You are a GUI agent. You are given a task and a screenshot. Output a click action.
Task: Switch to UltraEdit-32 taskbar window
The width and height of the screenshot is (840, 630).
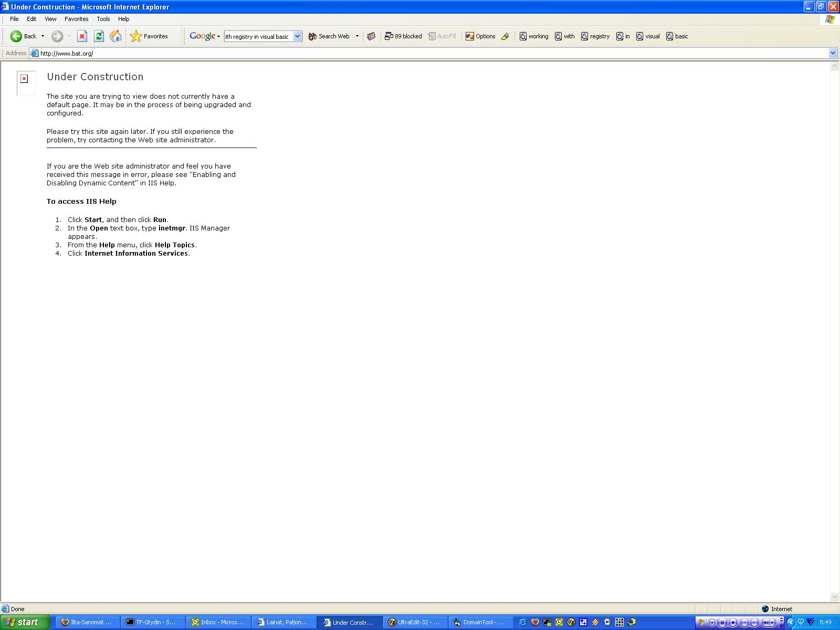click(415, 622)
